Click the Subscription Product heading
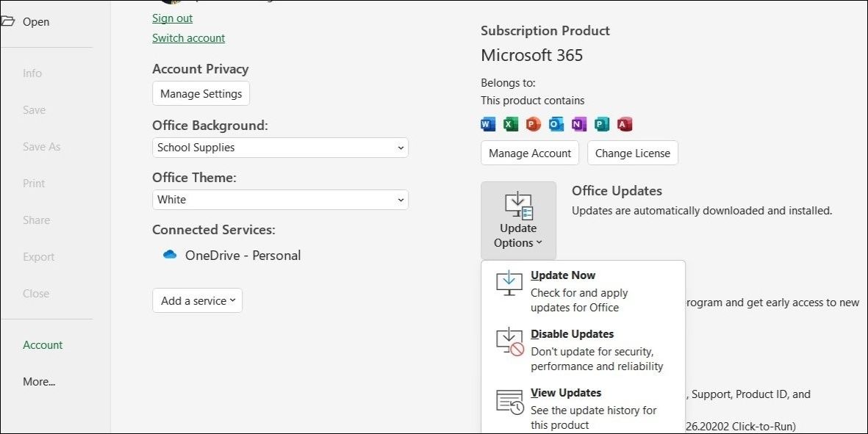This screenshot has width=868, height=434. click(x=545, y=30)
